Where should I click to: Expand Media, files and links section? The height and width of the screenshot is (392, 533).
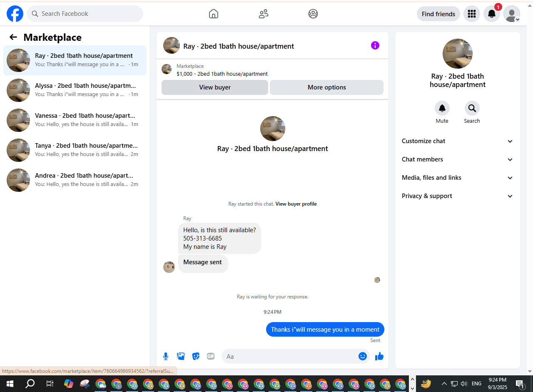[458, 178]
